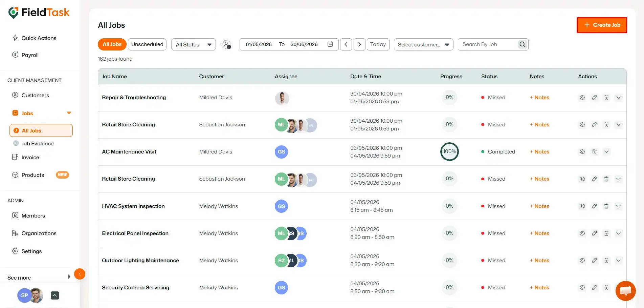
Task: Delete the AC Maintenance Visit job
Action: pos(594,152)
